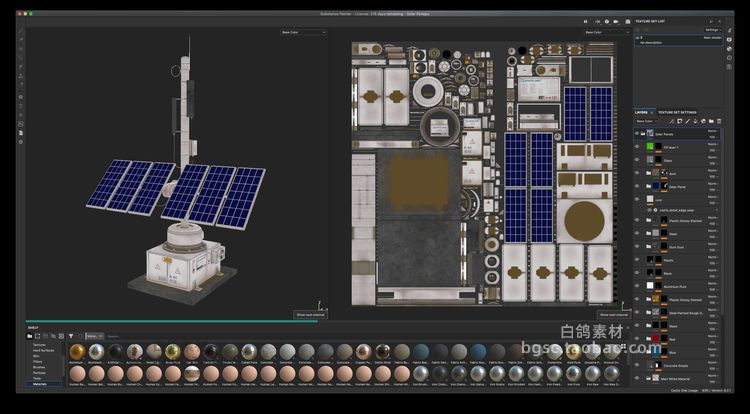Click the pause engine icon in top toolbar
Viewport: 750px width, 414px height.
585,22
